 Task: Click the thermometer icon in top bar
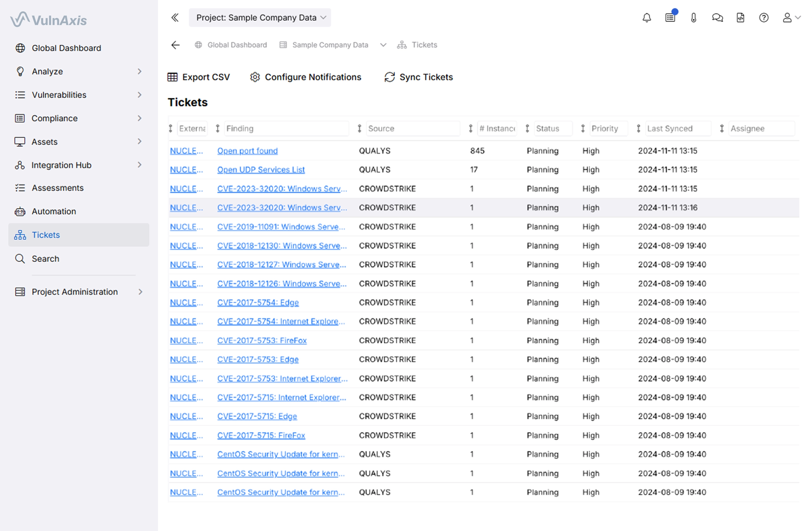click(x=694, y=17)
